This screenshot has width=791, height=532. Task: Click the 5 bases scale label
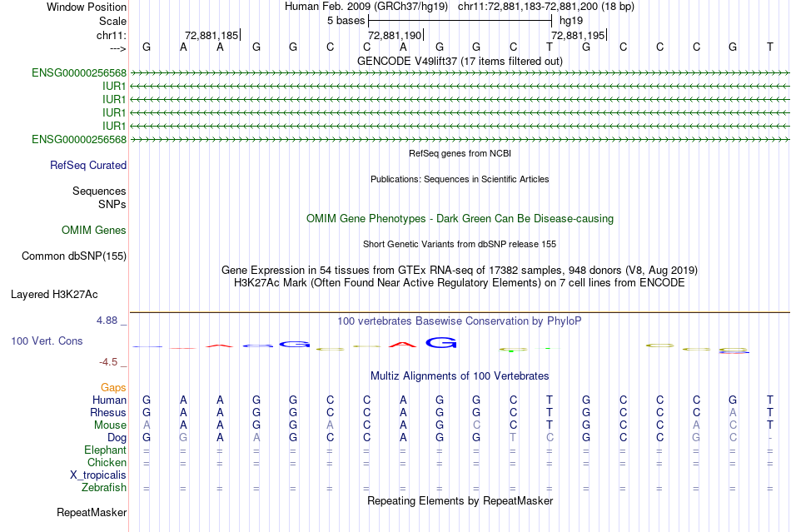tap(346, 21)
